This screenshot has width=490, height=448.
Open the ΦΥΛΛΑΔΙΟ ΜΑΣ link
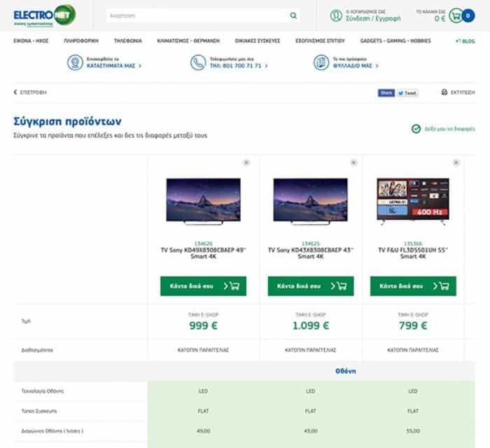click(353, 66)
